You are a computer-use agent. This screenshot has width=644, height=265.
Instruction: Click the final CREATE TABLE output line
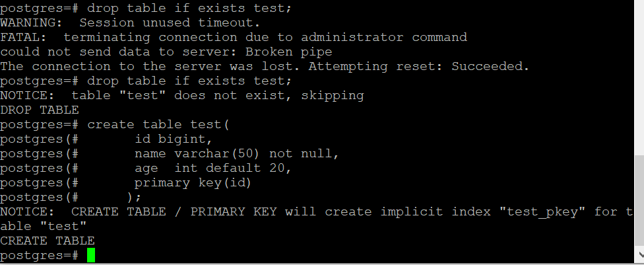[x=48, y=241]
